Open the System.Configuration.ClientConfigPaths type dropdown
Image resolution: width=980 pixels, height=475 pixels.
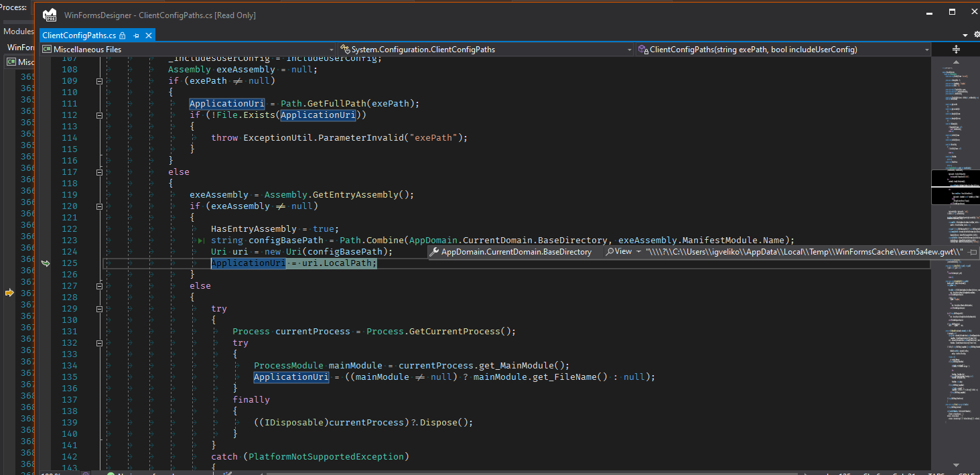pyautogui.click(x=485, y=49)
